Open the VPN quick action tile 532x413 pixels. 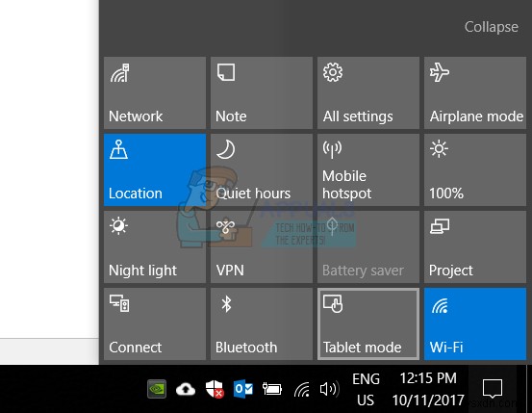(x=262, y=246)
